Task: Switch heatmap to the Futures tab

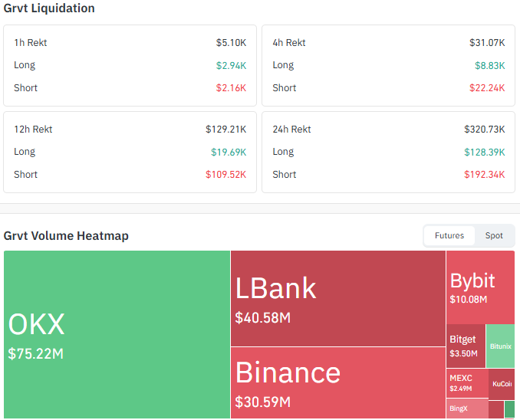Action: coord(449,236)
